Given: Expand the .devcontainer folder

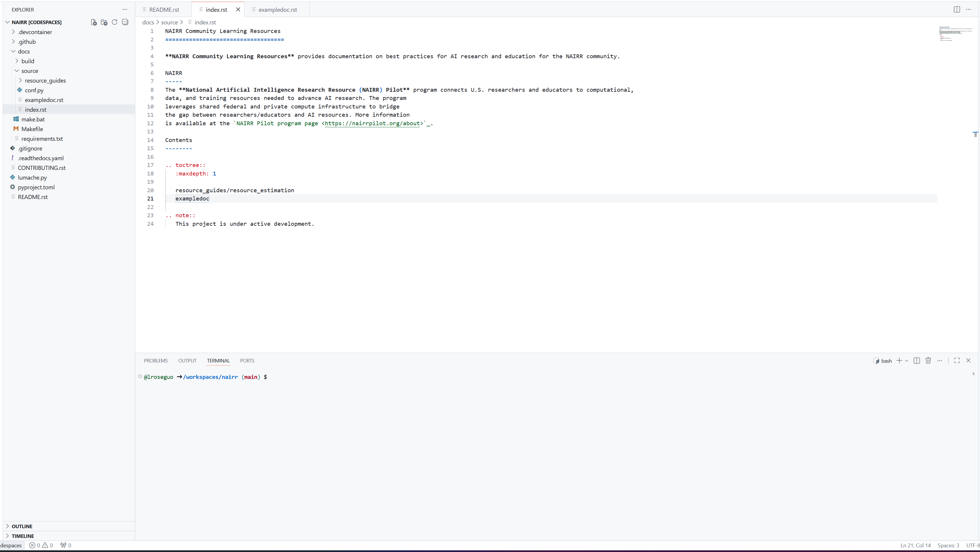Looking at the screenshot, I should click(13, 32).
